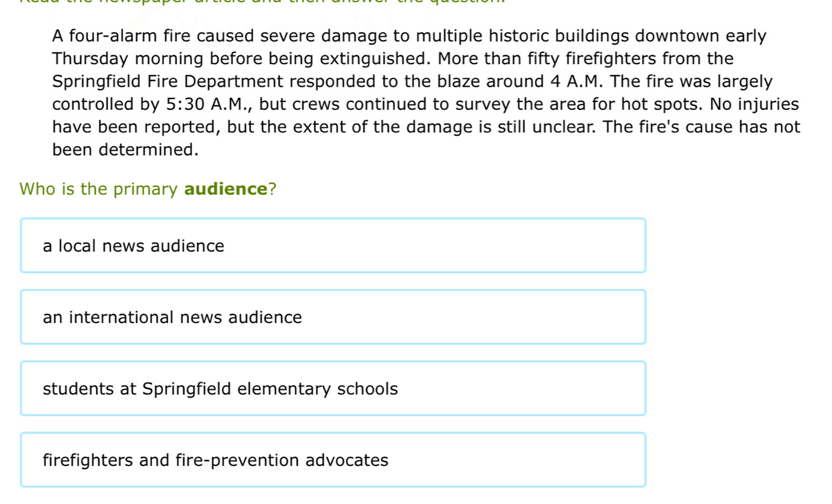
Task: Pick 'students at Springfield elementary schools' answer
Action: pos(333,389)
